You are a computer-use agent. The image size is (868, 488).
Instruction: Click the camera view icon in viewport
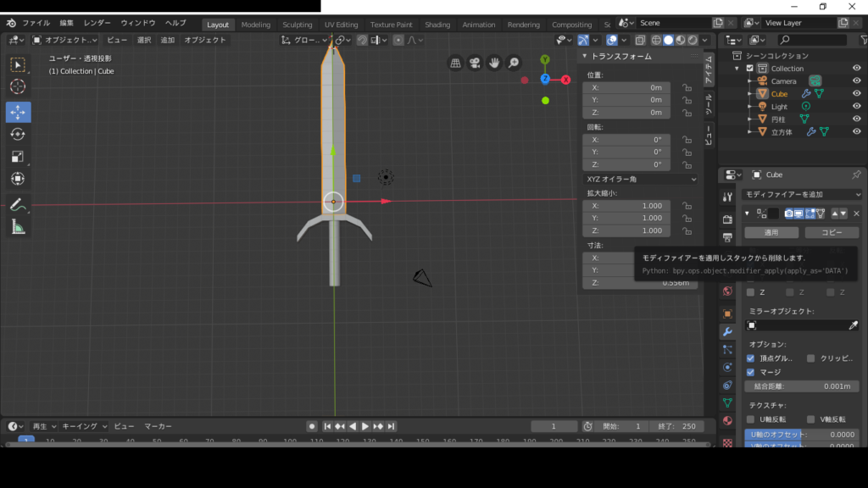(475, 63)
